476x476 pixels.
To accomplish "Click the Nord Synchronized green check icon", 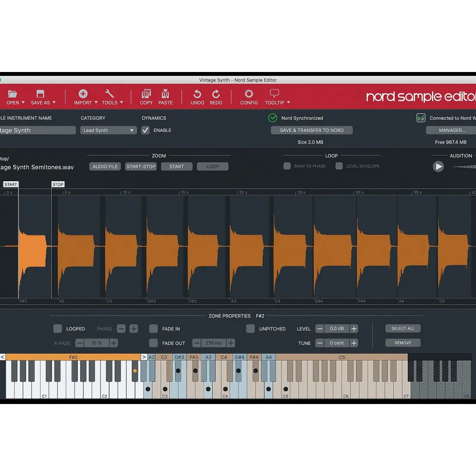I will click(x=273, y=118).
